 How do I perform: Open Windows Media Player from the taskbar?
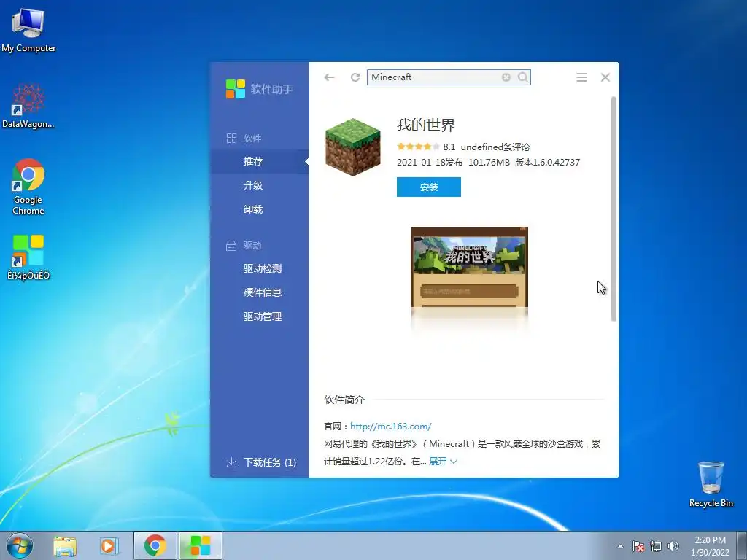(x=109, y=546)
